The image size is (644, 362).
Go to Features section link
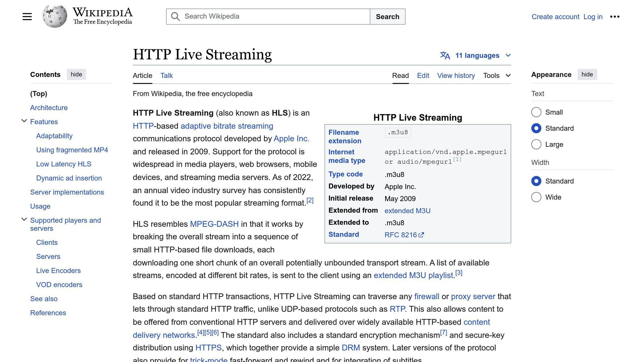coord(44,122)
